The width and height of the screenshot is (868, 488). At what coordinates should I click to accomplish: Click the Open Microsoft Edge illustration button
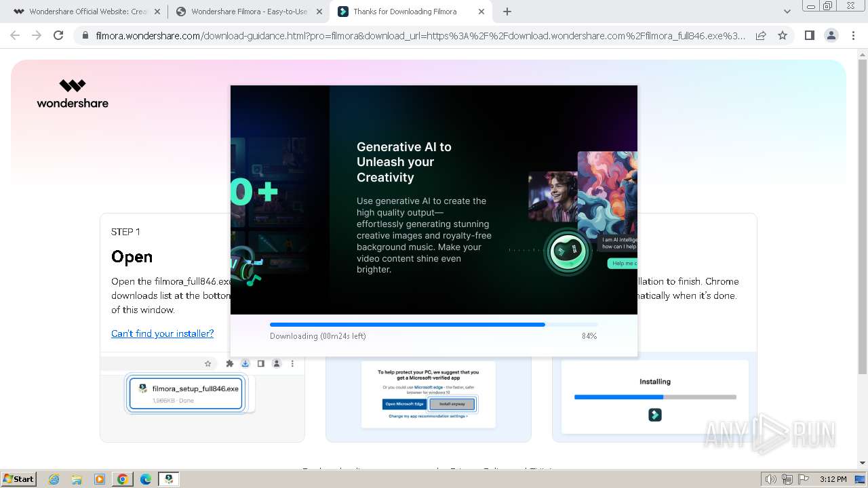[x=405, y=404]
